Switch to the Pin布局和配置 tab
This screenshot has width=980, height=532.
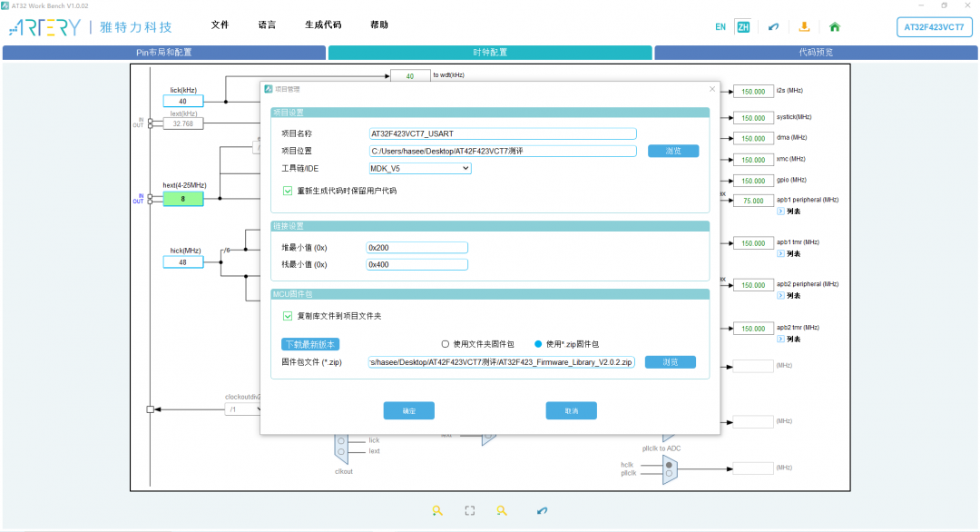[x=163, y=53]
